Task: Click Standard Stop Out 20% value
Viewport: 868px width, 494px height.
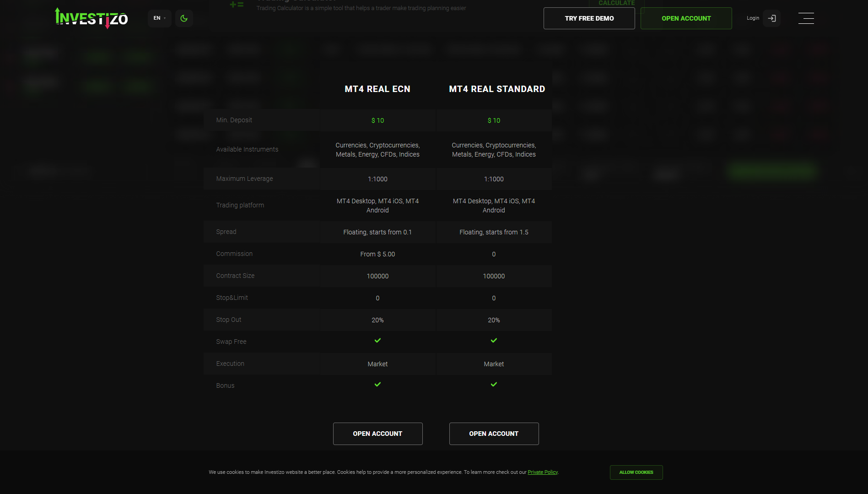Action: 494,320
